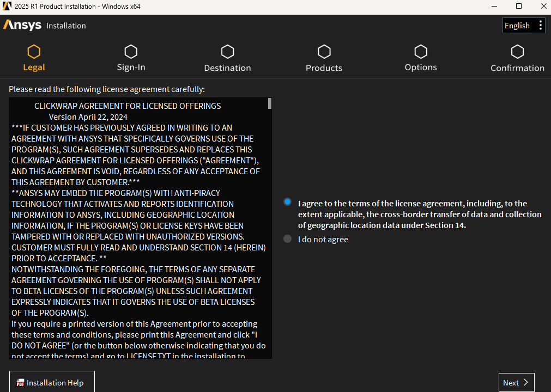
Task: Go to the Destination tab label
Action: pyautogui.click(x=228, y=68)
